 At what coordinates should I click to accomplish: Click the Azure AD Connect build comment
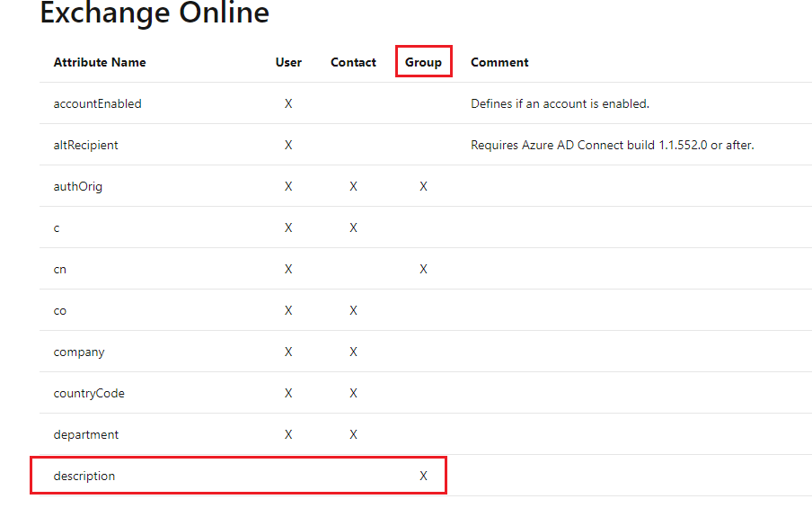(x=612, y=145)
